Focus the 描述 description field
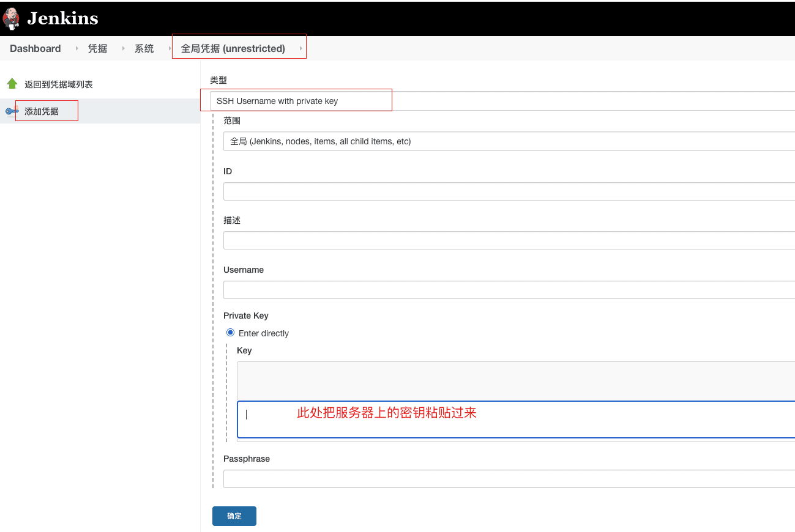Viewport: 795px width, 532px height. click(x=509, y=240)
